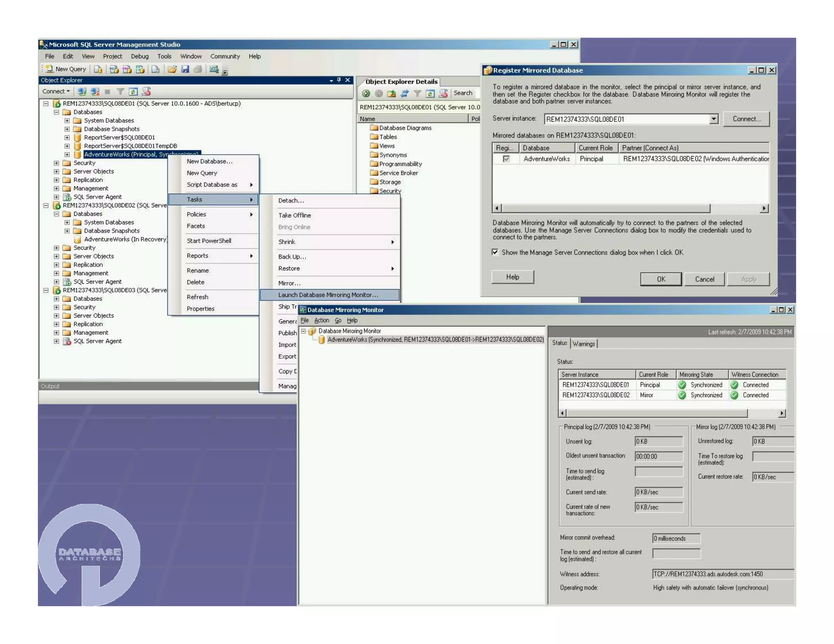
Task: Open the Action menu in Mirroring Monitor
Action: pyautogui.click(x=321, y=320)
